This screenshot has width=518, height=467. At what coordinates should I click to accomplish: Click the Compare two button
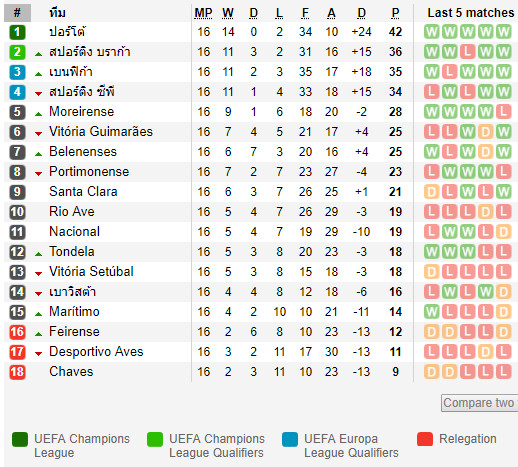(x=479, y=403)
